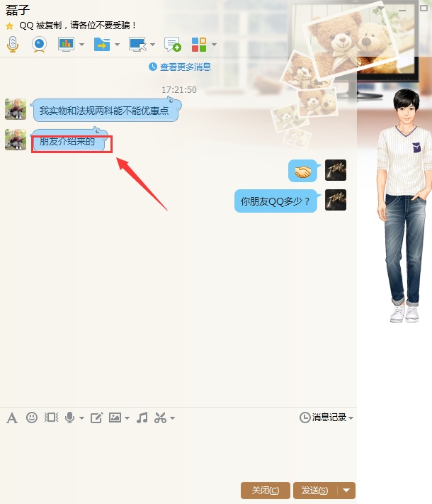Open the presentation demo chart icon
The image size is (432, 504).
[66, 45]
